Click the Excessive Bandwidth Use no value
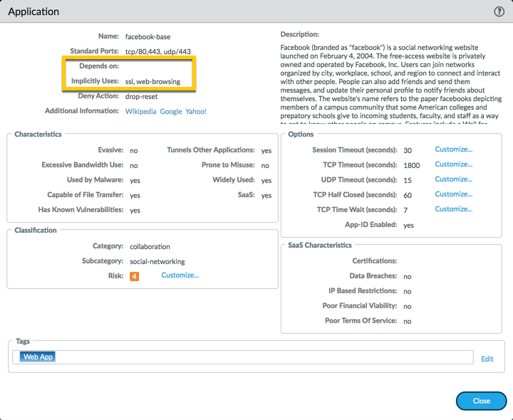The width and height of the screenshot is (513, 420). pyautogui.click(x=134, y=166)
